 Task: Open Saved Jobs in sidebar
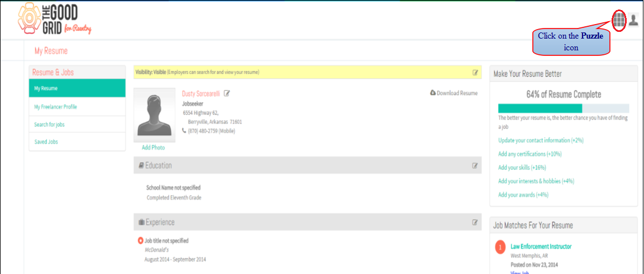(77, 141)
